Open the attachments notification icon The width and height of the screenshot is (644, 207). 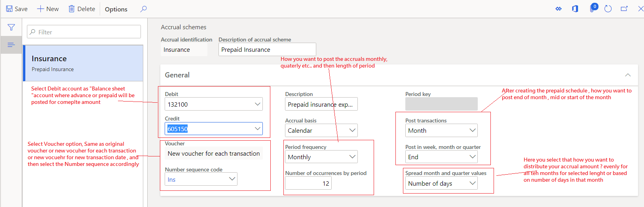pos(593,9)
